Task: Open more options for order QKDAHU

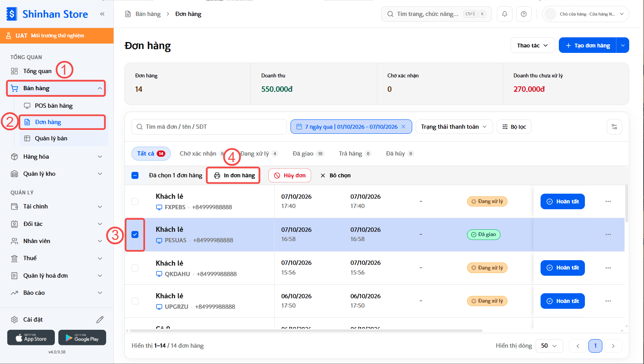Action: (x=608, y=268)
